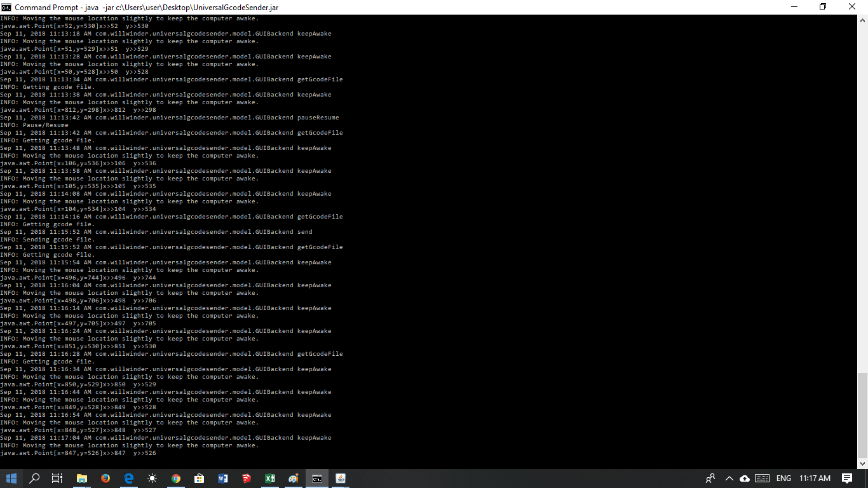Switch to Paint in the taskbar
Screen dimensions: 868x488
click(x=294, y=478)
